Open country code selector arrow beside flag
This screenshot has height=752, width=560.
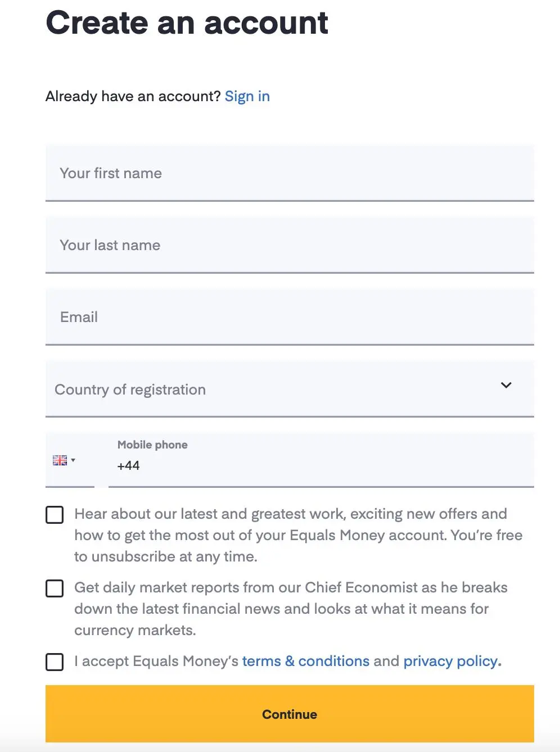point(73,460)
